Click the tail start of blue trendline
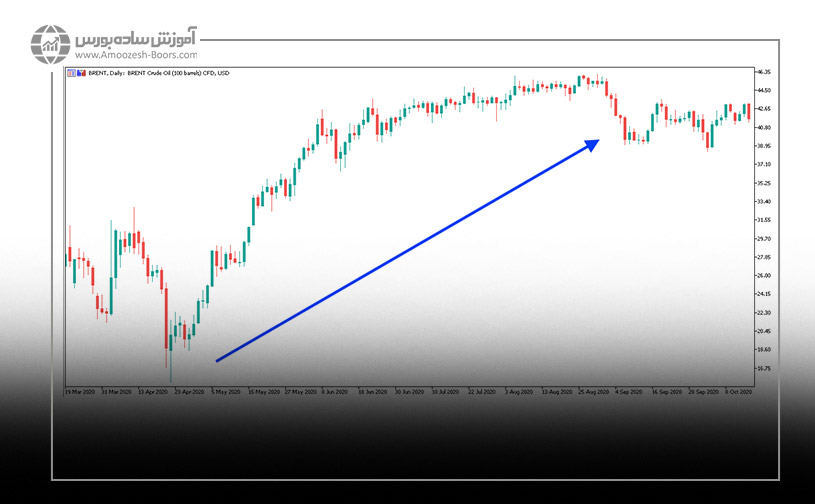Image resolution: width=815 pixels, height=504 pixels. pos(217,360)
